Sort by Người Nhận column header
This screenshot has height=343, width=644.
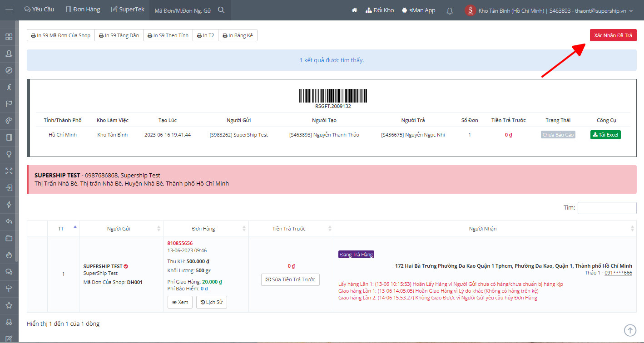click(485, 229)
